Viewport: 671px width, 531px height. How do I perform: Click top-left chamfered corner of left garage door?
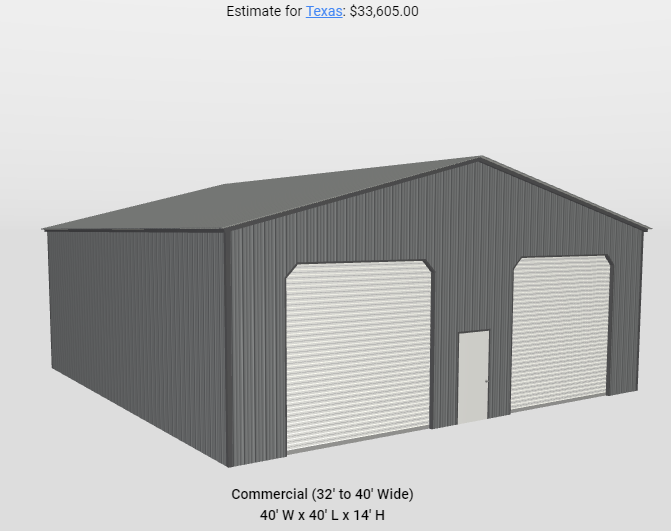point(291,270)
